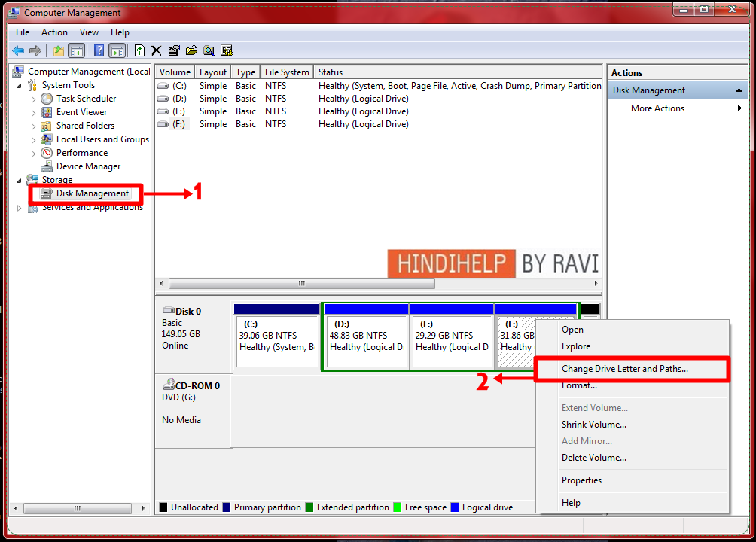The height and width of the screenshot is (542, 756).
Task: Click the Up One Level folder icon
Action: point(58,50)
